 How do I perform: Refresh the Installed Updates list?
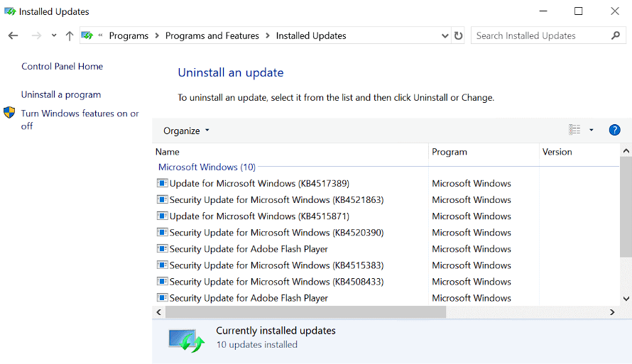tap(459, 35)
